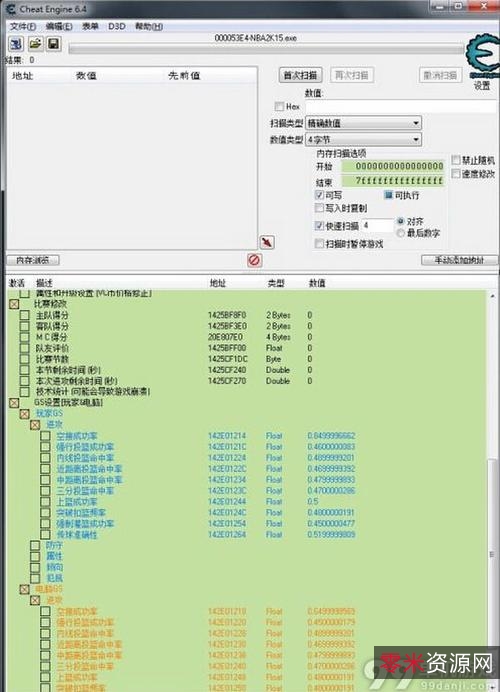Screen dimensions: 500x692
Task: Open the 文件(F) menu
Action: pyautogui.click(x=23, y=26)
